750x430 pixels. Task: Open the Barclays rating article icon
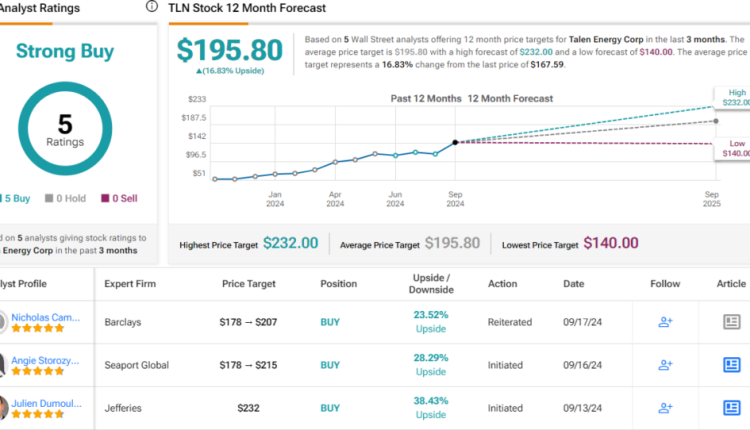(x=733, y=322)
